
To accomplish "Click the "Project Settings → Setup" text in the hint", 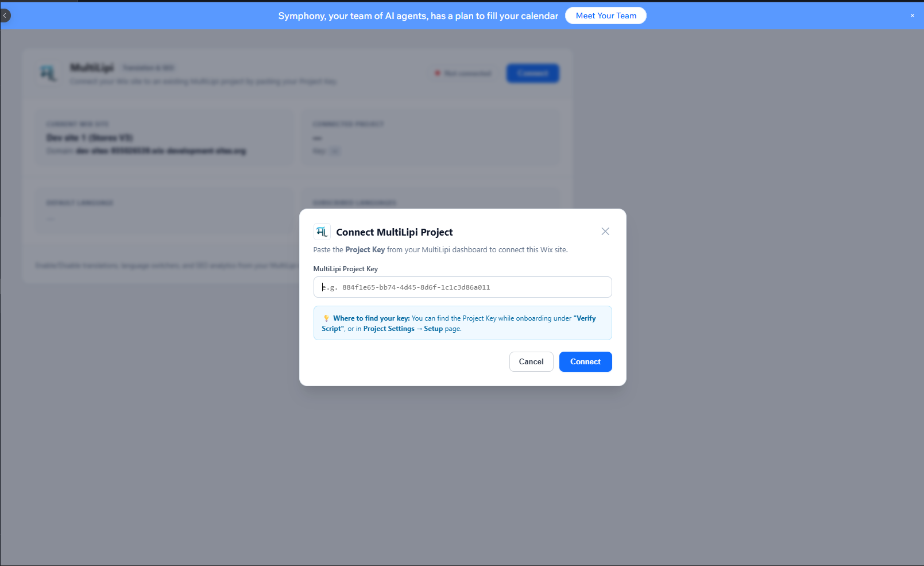I will [403, 329].
